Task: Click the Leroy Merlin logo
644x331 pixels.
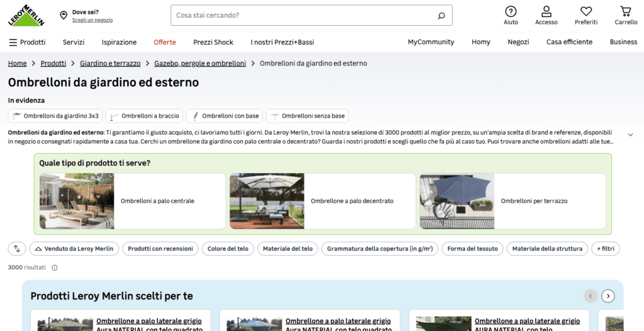Action: [x=26, y=15]
